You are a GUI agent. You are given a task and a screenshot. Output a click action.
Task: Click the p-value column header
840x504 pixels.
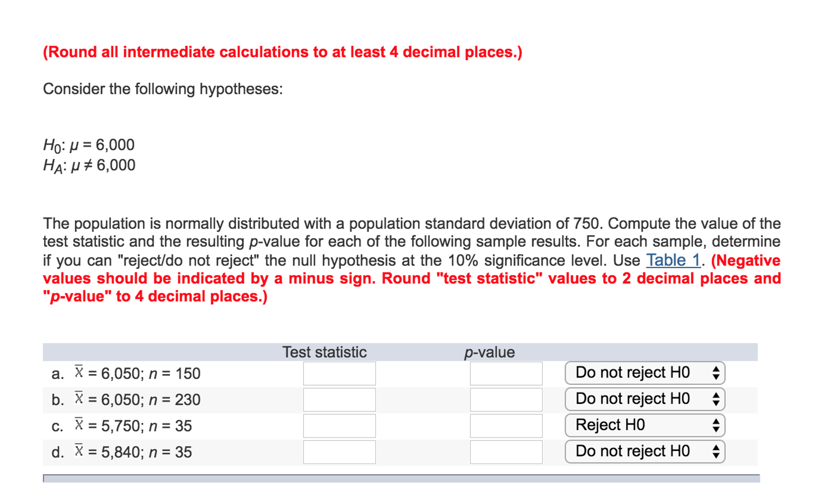[x=489, y=352]
